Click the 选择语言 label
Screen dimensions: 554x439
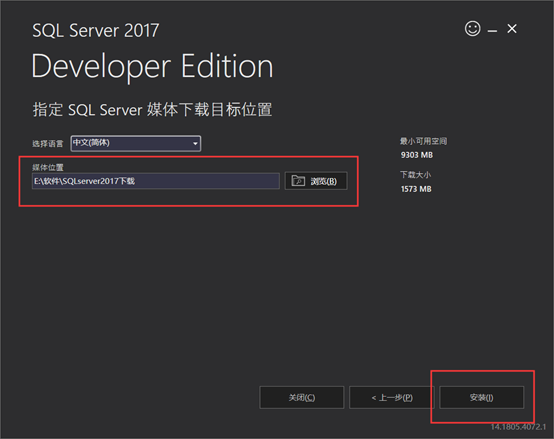48,143
